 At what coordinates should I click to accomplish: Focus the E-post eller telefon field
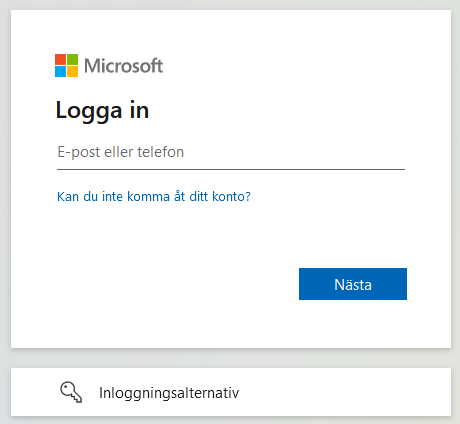click(231, 152)
